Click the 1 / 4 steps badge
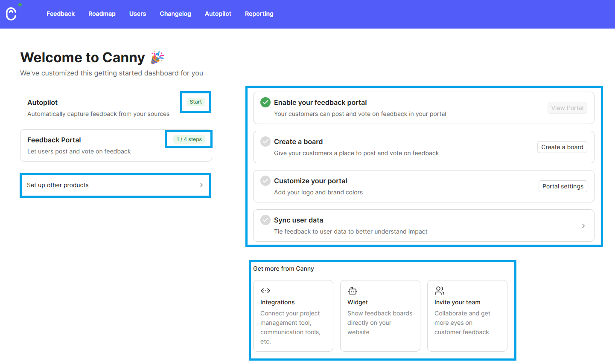 [x=189, y=139]
